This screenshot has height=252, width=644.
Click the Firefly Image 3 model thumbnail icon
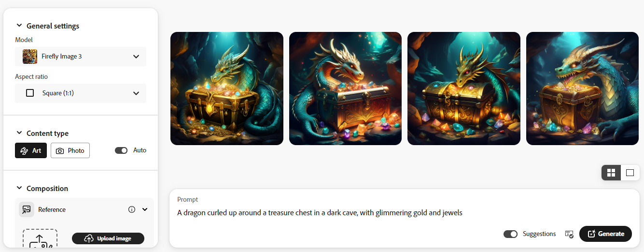(x=30, y=57)
